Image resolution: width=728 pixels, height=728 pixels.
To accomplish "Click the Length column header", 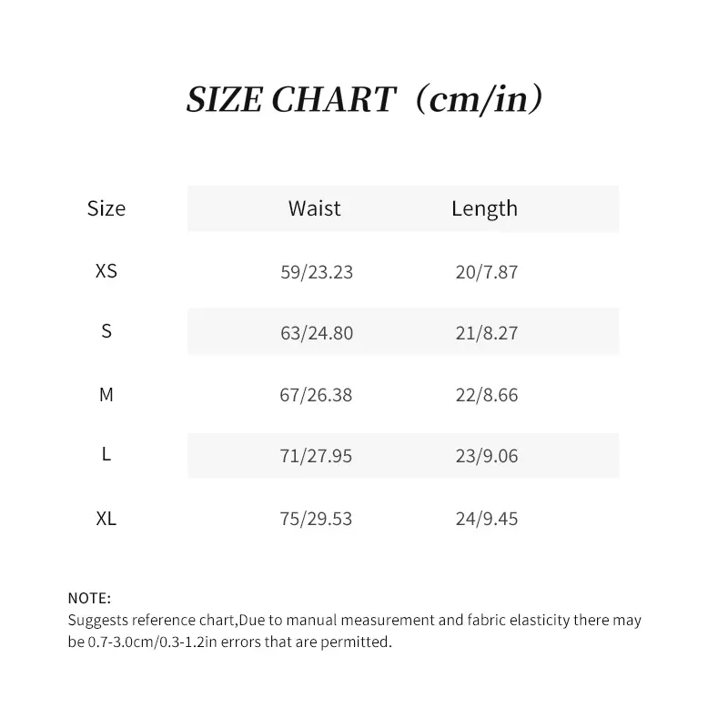I will click(484, 208).
